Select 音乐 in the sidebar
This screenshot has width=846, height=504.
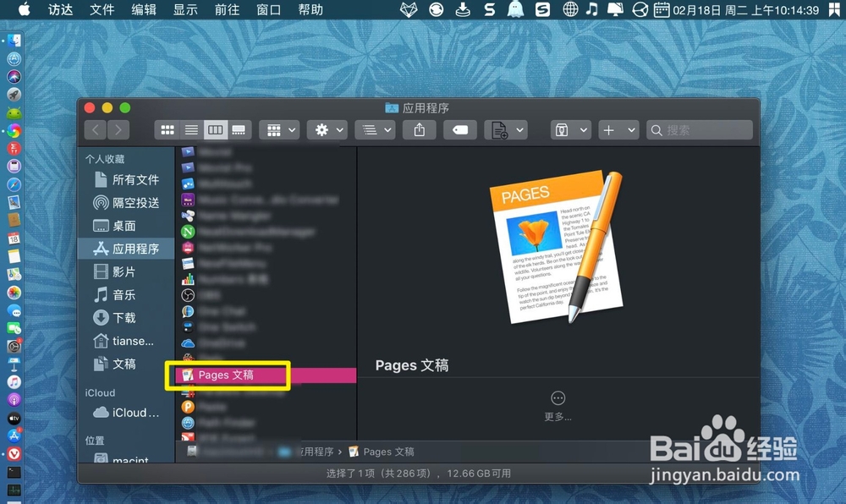(126, 295)
